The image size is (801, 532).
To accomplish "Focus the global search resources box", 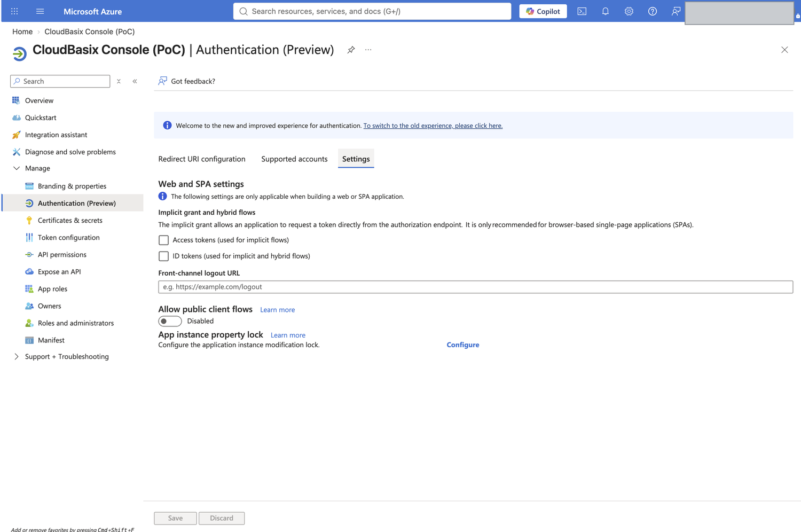I will coord(372,11).
